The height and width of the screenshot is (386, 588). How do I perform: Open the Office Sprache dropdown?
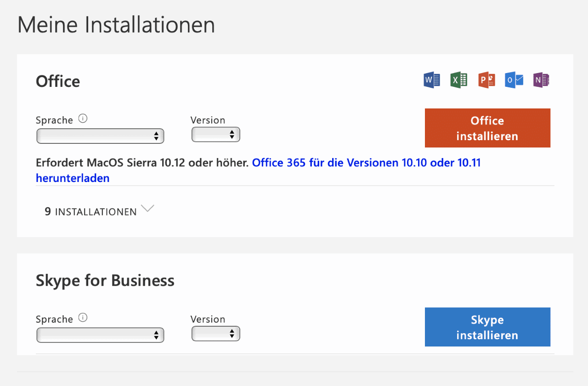coord(100,136)
